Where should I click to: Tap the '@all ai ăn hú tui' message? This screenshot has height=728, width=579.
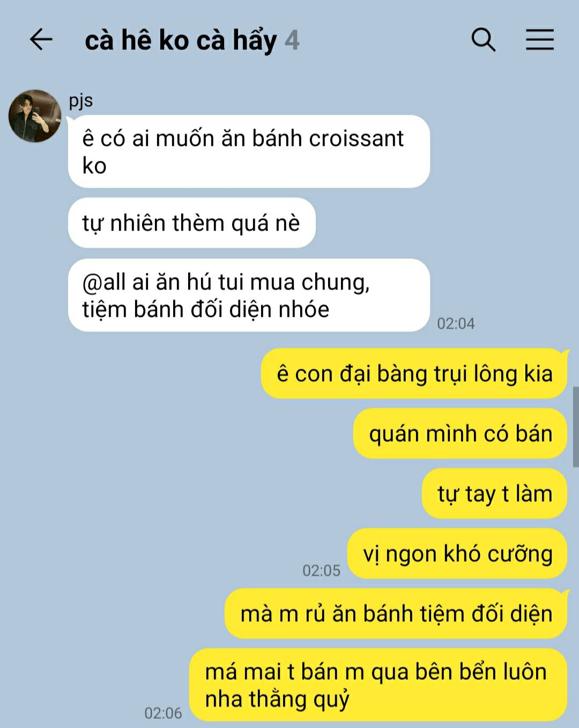tap(249, 295)
